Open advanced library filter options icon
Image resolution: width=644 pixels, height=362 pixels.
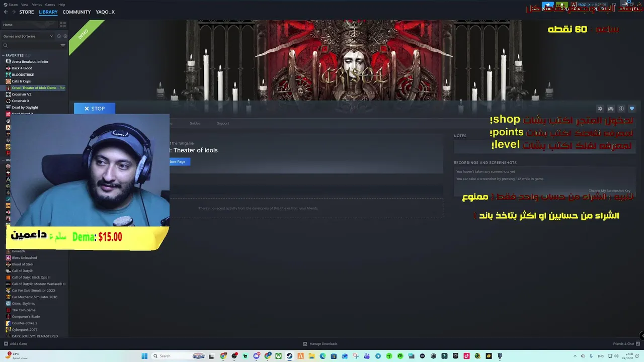tap(63, 46)
